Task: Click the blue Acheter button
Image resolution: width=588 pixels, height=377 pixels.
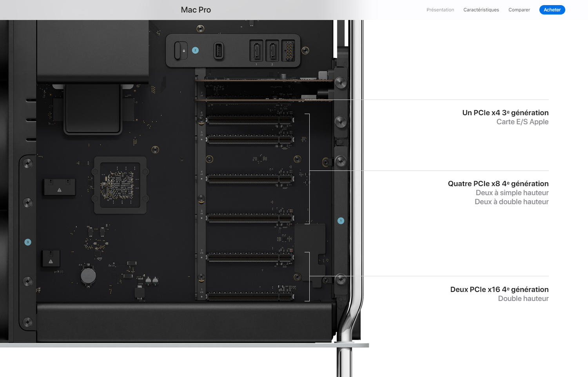Action: tap(552, 10)
